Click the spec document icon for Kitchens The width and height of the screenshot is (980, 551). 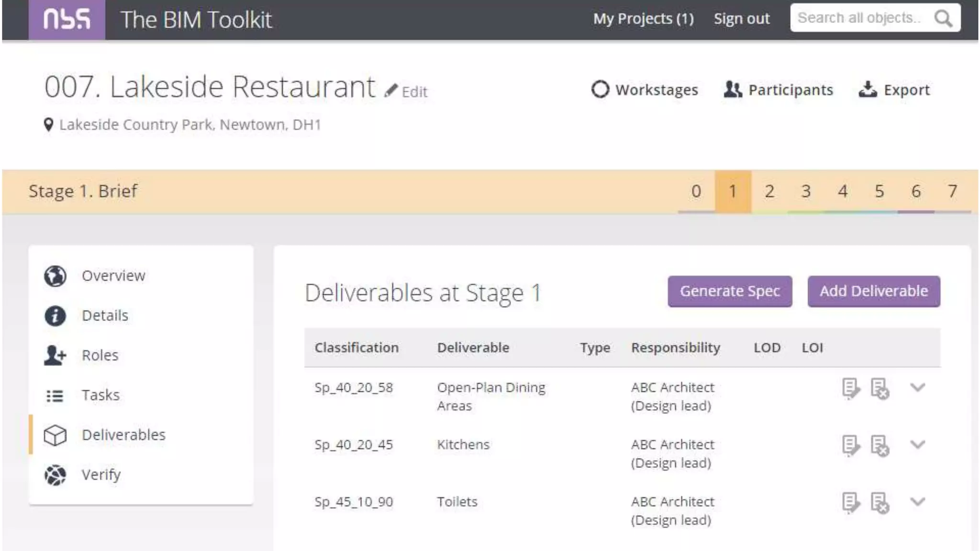pyautogui.click(x=850, y=445)
